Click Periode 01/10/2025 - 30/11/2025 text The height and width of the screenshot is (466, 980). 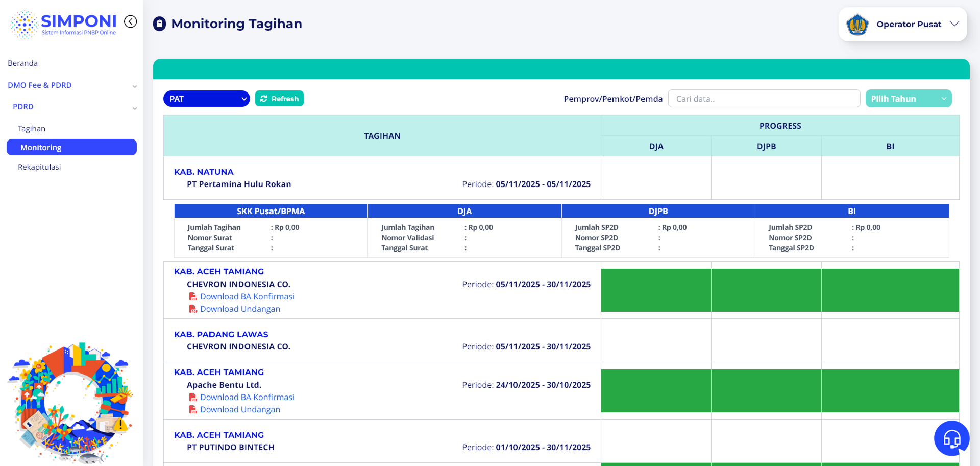[x=526, y=447]
